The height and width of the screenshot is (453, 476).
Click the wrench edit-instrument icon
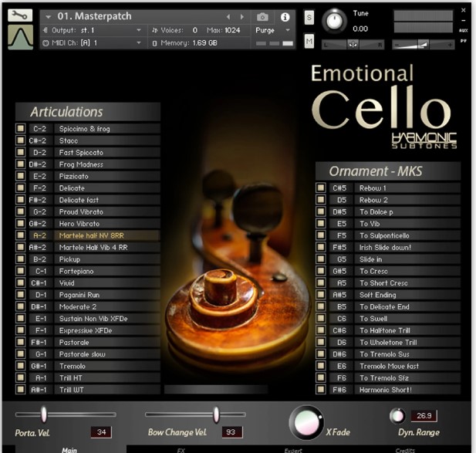click(20, 15)
